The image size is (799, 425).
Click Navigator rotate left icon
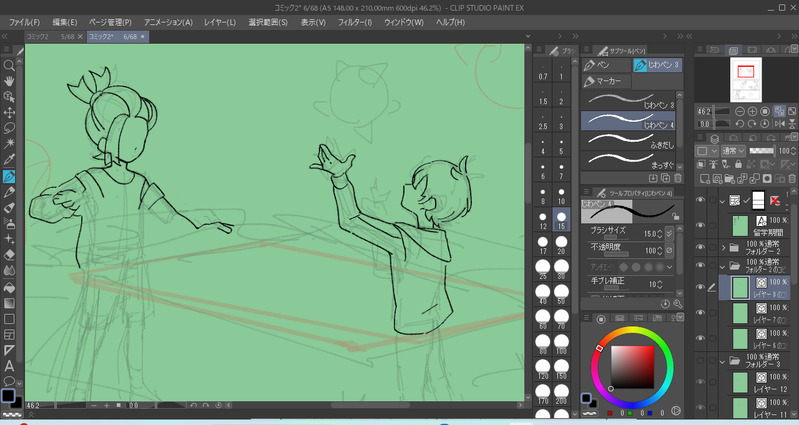pos(739,123)
